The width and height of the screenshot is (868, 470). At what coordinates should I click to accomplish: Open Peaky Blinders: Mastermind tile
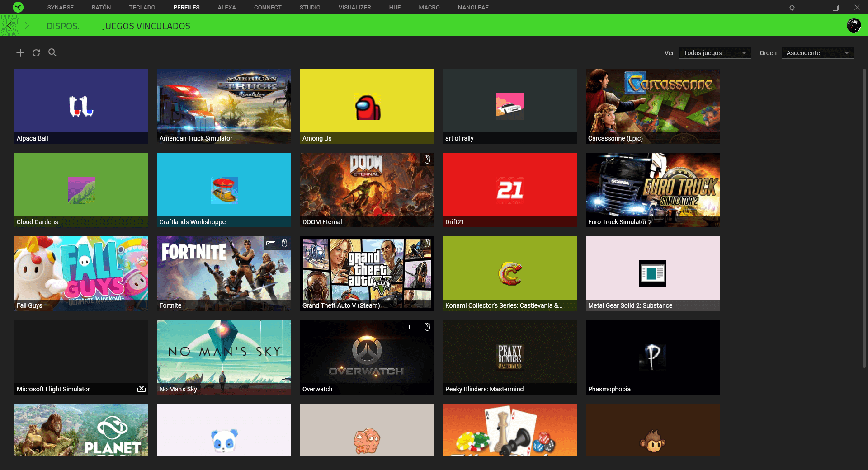(510, 357)
